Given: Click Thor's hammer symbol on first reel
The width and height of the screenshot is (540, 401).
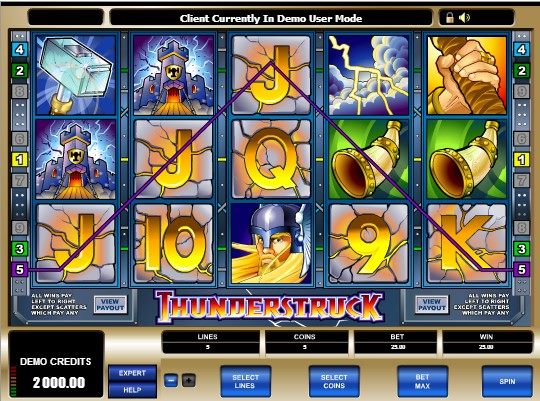Looking at the screenshot, I should (76, 75).
